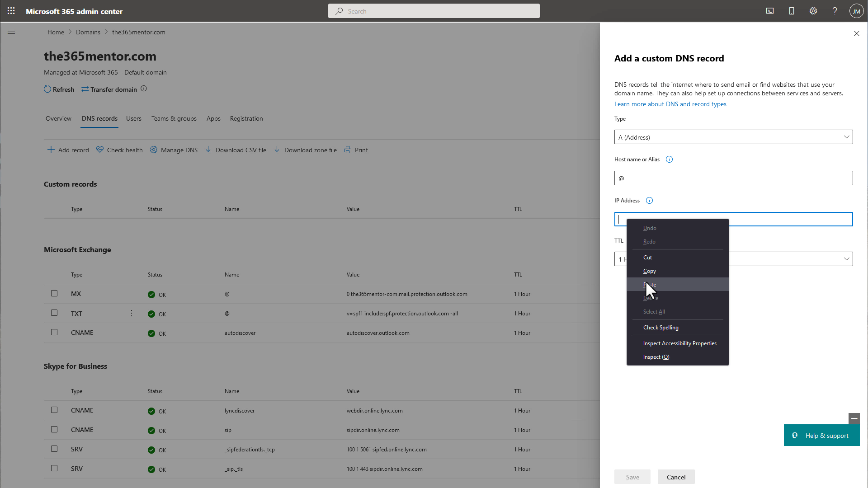Choose Select All in context menu

tap(678, 311)
